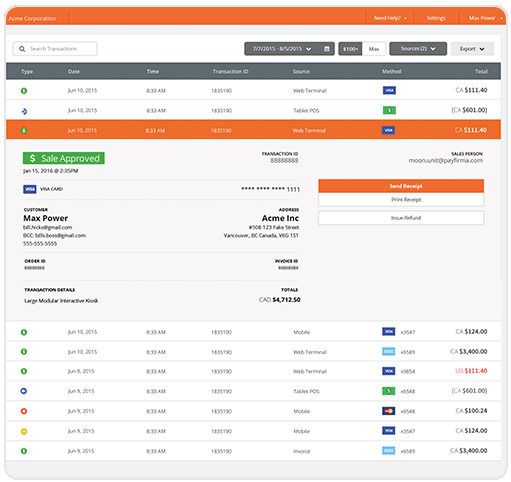Click Visa icon in highlighted orange row
Image resolution: width=511 pixels, height=482 pixels.
point(388,130)
